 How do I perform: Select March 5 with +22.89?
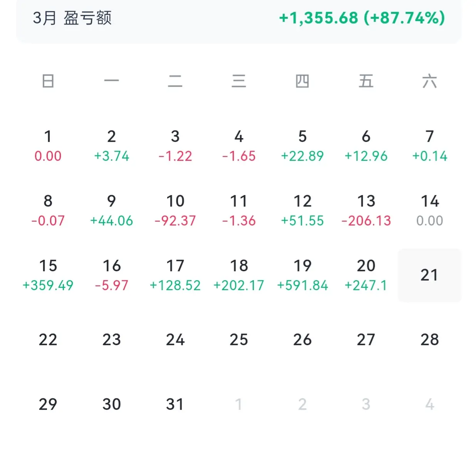pyautogui.click(x=302, y=145)
